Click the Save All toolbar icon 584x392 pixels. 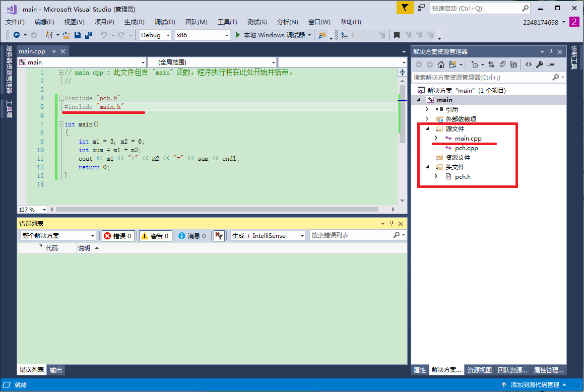click(x=88, y=35)
